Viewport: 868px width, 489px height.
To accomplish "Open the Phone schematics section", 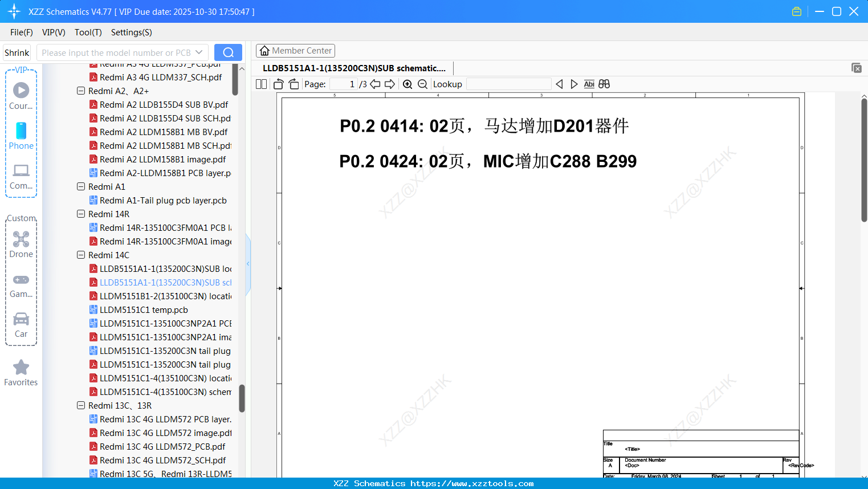I will coord(21,137).
